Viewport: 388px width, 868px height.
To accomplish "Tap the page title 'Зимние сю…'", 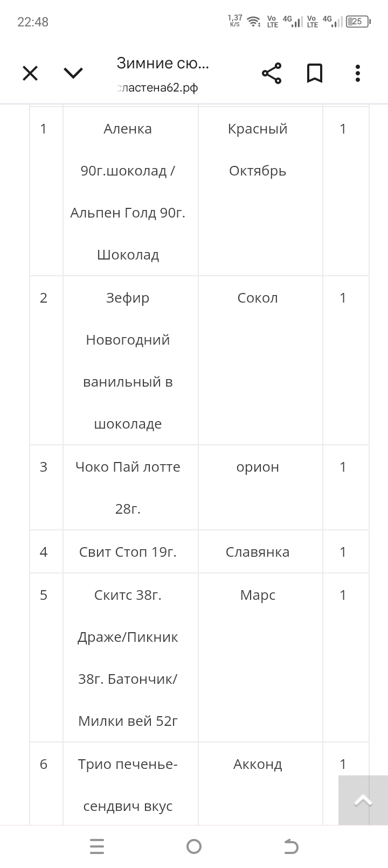I will click(162, 64).
